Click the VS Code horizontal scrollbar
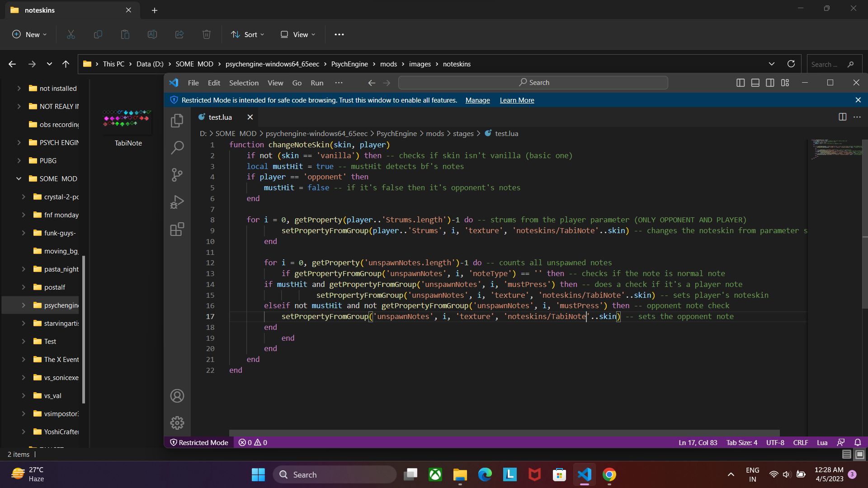 pyautogui.click(x=504, y=433)
